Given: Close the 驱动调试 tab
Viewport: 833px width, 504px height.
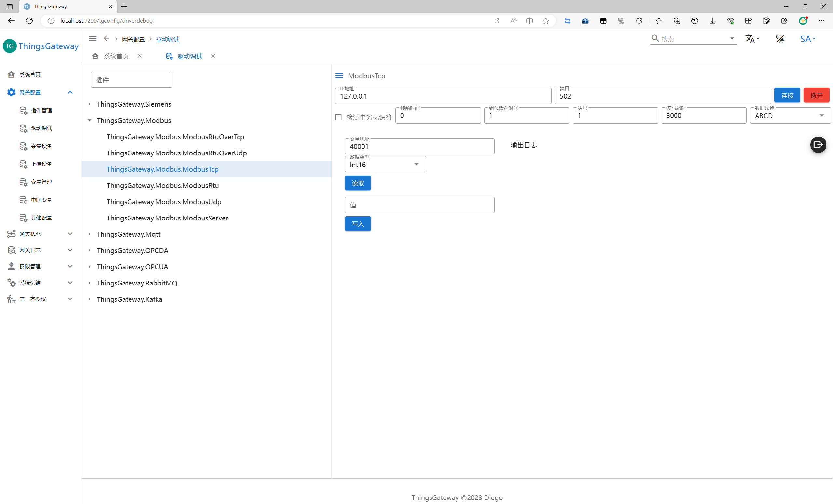Looking at the screenshot, I should click(213, 56).
